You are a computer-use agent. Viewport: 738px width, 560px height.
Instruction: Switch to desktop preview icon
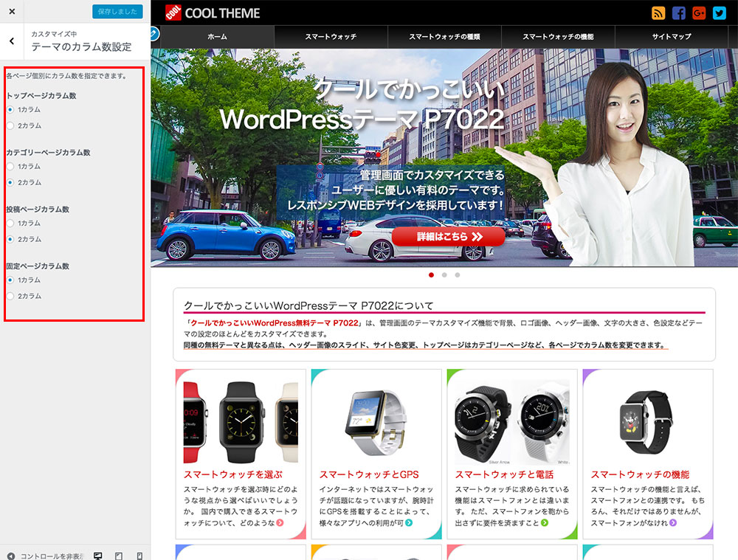click(98, 556)
